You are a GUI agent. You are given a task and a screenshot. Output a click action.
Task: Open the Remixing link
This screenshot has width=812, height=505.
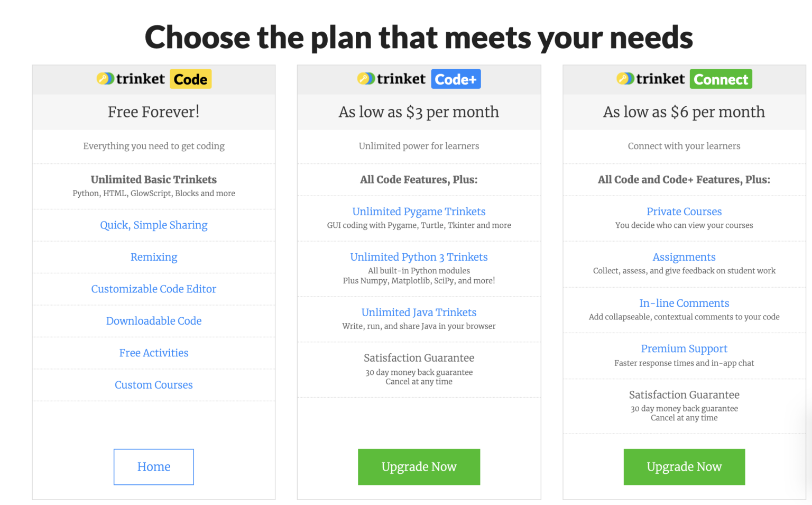point(154,257)
